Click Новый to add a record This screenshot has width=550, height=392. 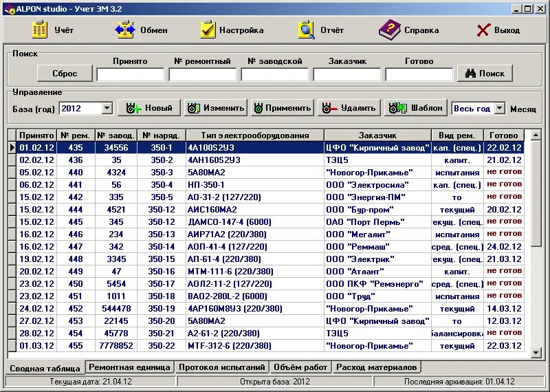click(x=149, y=108)
